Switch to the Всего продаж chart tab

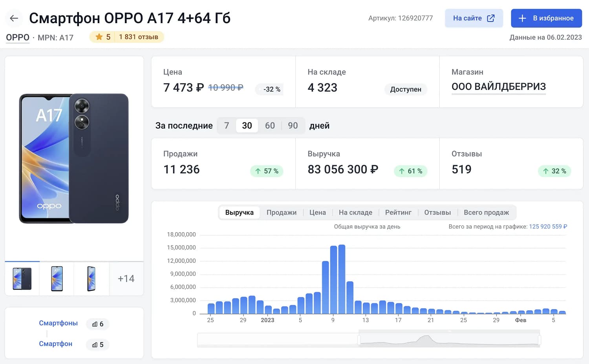(486, 212)
